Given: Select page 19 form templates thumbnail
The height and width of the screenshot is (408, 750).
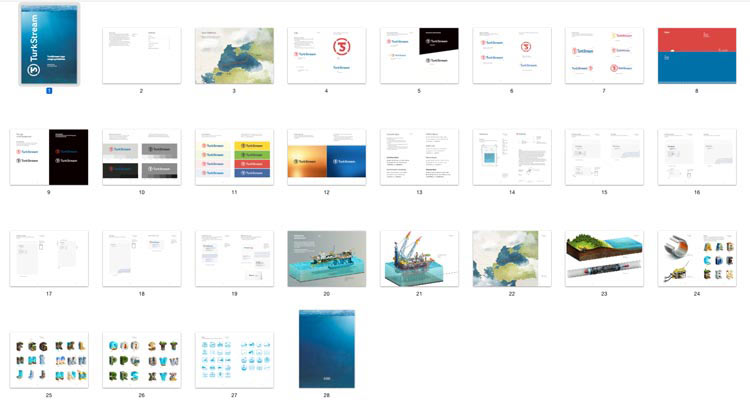Looking at the screenshot, I should point(234,259).
